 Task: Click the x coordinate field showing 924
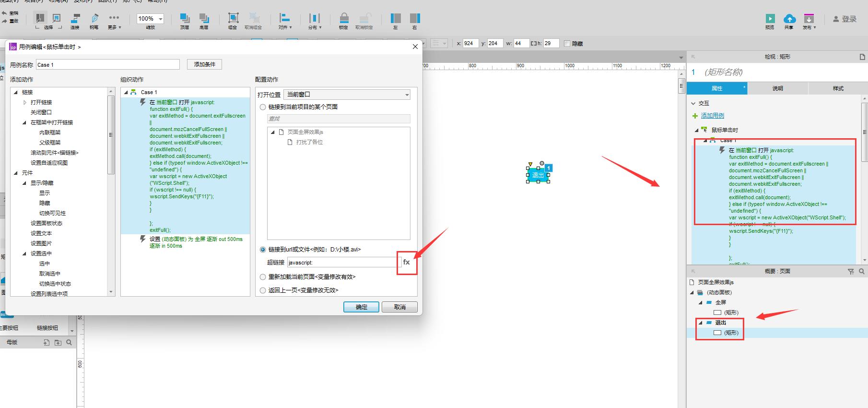(x=470, y=43)
